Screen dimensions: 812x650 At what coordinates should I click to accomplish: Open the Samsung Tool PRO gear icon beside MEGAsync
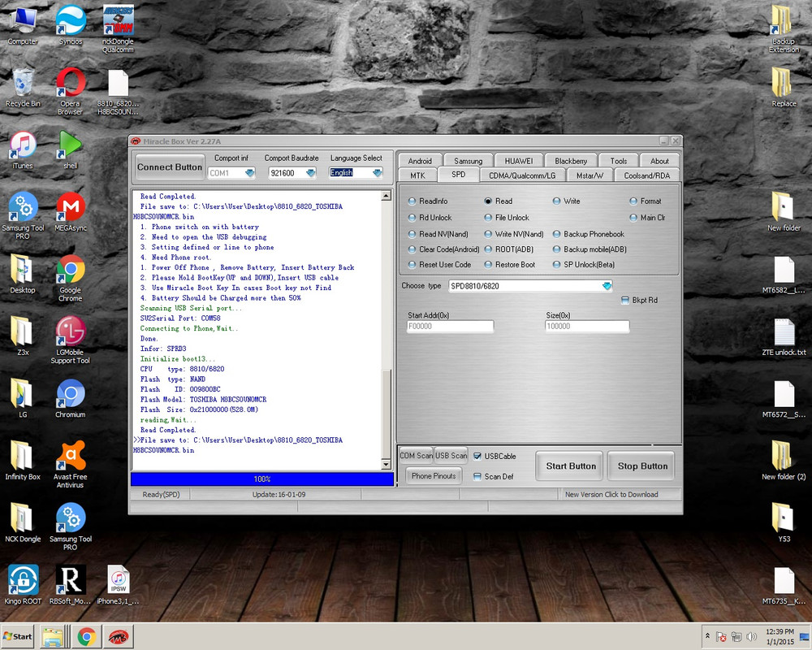(23, 215)
